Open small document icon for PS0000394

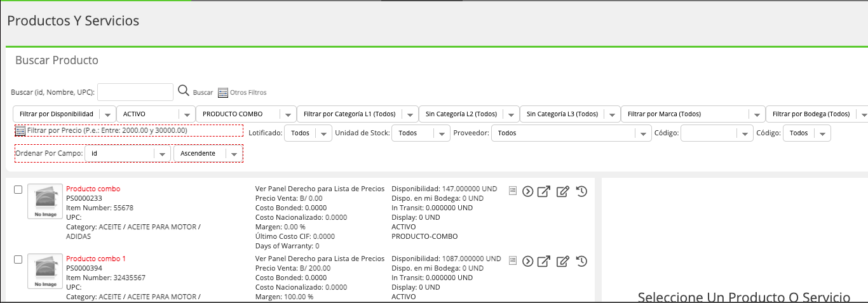513,260
